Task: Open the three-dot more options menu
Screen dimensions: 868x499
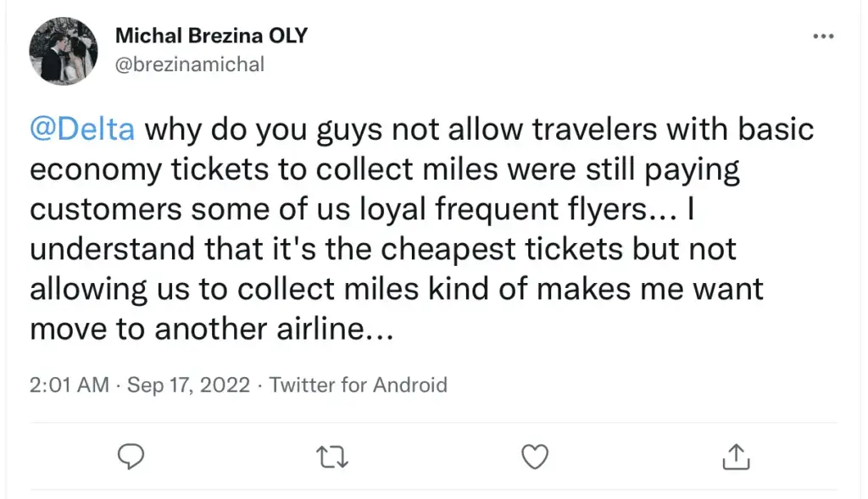Action: [823, 36]
